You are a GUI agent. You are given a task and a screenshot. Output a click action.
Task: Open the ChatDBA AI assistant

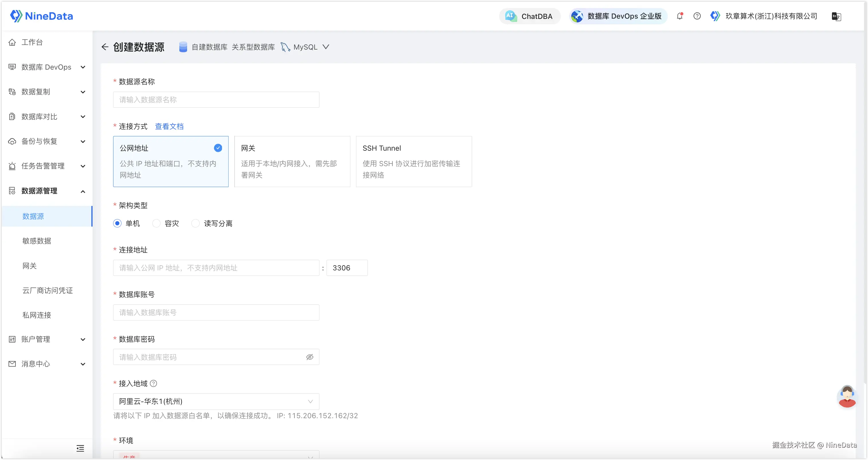point(529,16)
